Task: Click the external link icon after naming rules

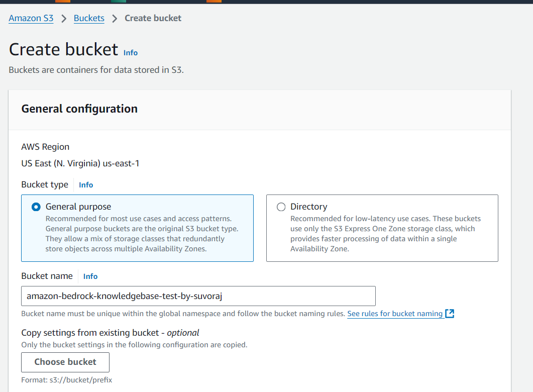Action: pyautogui.click(x=450, y=313)
